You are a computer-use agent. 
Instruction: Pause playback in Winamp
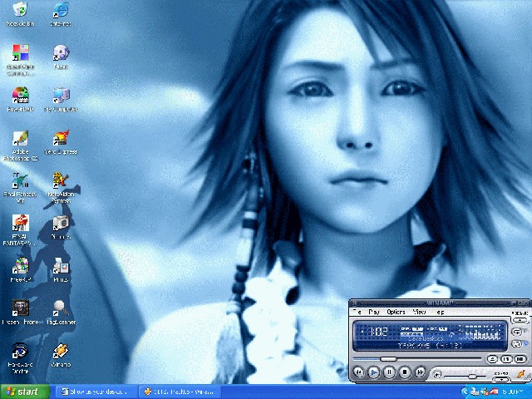tap(389, 372)
